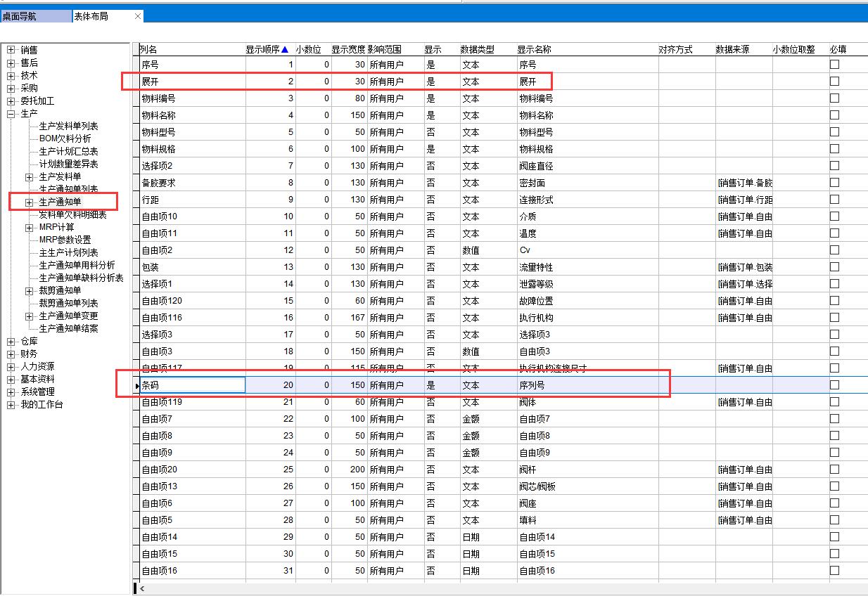Image resolution: width=868 pixels, height=601 pixels.
Task: Collapse the 生产 tree node
Action: click(11, 113)
